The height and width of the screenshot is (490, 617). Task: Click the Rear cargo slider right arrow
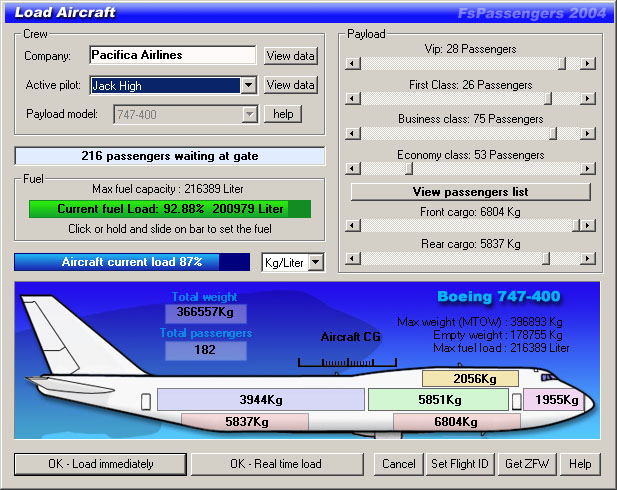pos(588,259)
